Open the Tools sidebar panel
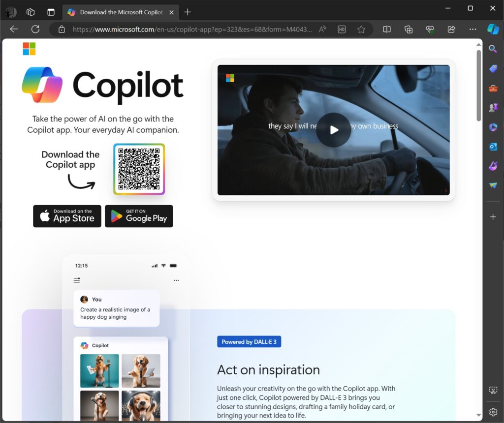This screenshot has width=504, height=423. [x=493, y=88]
